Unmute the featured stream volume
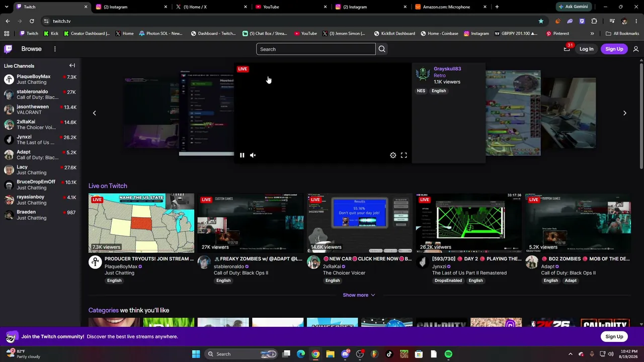The height and width of the screenshot is (362, 644). click(253, 155)
